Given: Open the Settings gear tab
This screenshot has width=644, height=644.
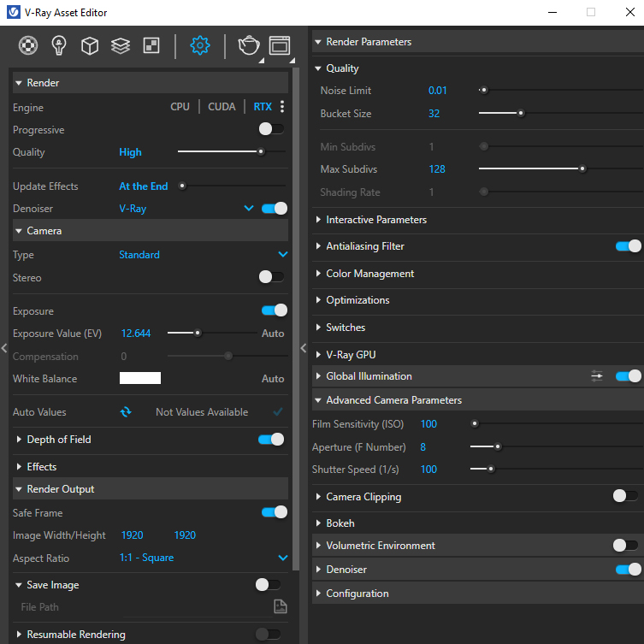Looking at the screenshot, I should [200, 45].
